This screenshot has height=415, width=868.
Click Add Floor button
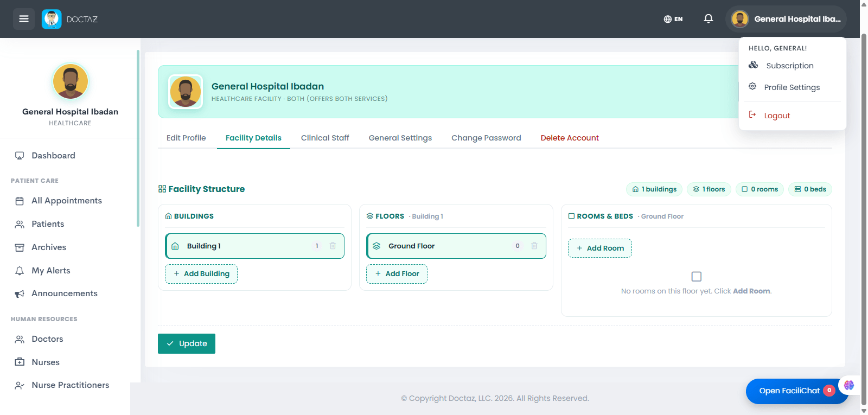[x=397, y=274]
